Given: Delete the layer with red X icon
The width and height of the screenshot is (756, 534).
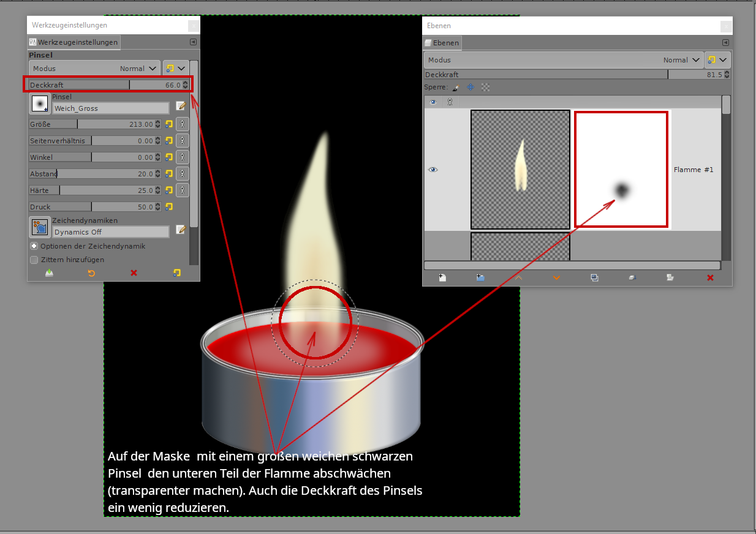Looking at the screenshot, I should click(x=710, y=277).
